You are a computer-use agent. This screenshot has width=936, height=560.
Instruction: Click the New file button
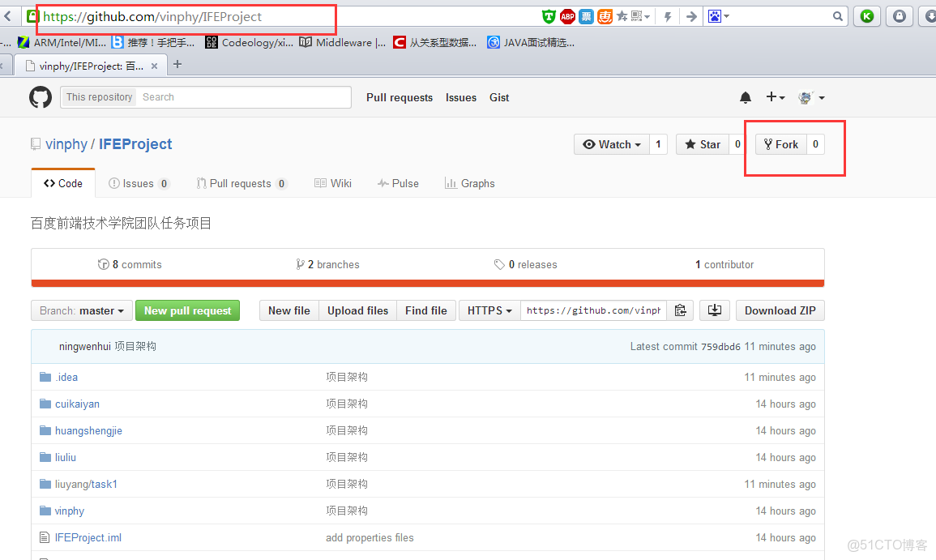click(x=289, y=310)
